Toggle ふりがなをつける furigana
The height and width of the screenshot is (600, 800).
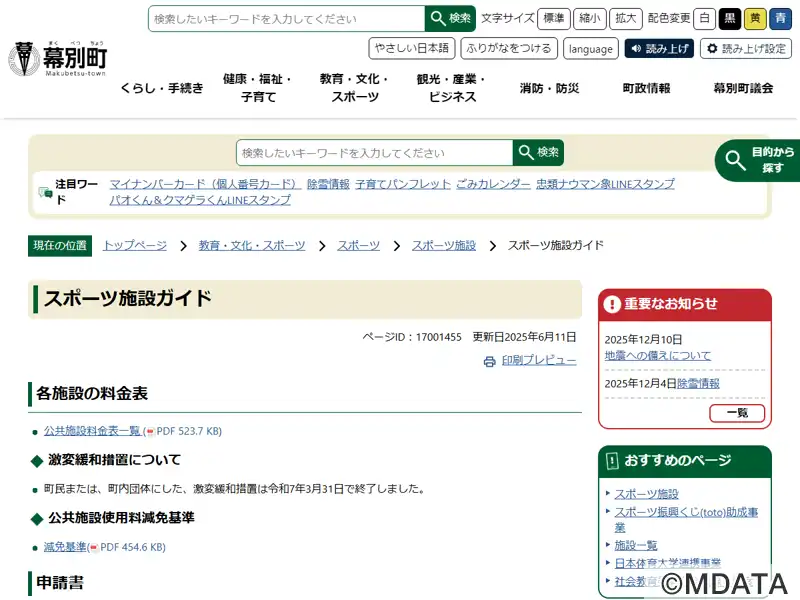tap(509, 48)
